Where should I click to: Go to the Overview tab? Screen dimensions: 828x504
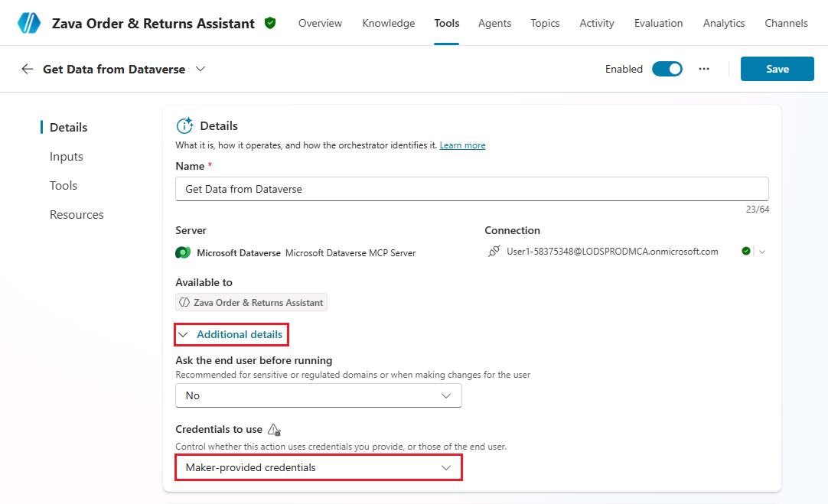(320, 23)
